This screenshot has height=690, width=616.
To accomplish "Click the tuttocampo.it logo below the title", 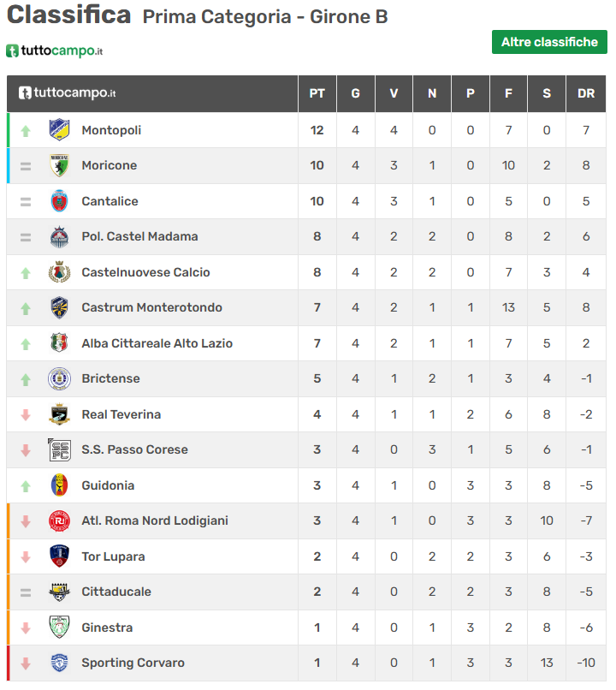I will click(x=55, y=51).
